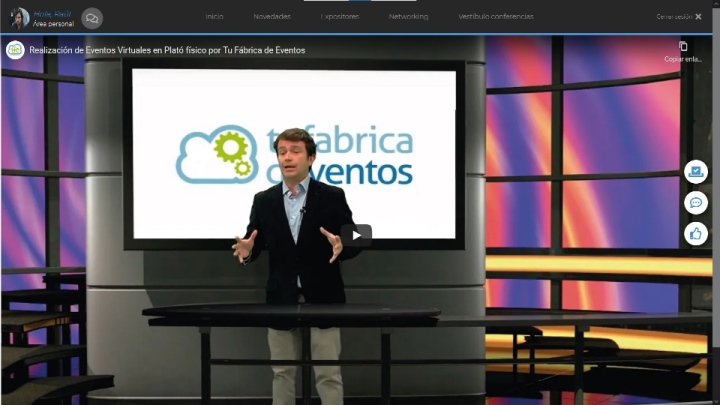Click the laptop checkmark icon on right
This screenshot has height=405, width=720.
[696, 172]
